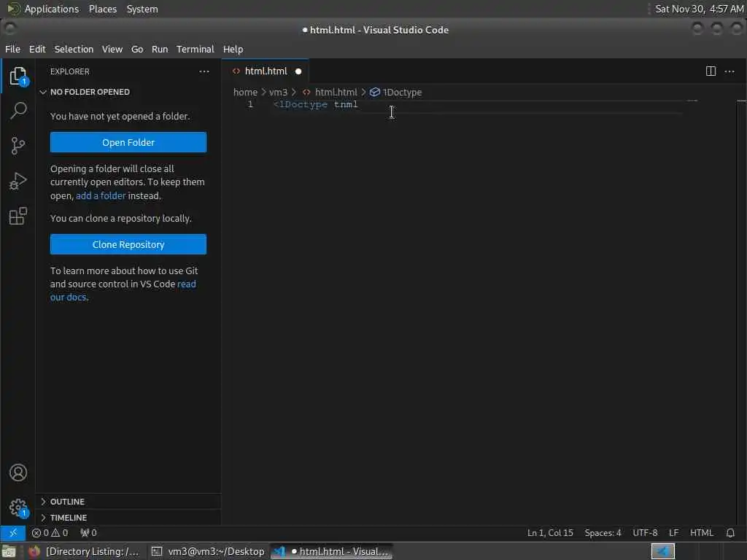Image resolution: width=747 pixels, height=560 pixels.
Task: Open the Extensions view icon
Action: click(18, 216)
